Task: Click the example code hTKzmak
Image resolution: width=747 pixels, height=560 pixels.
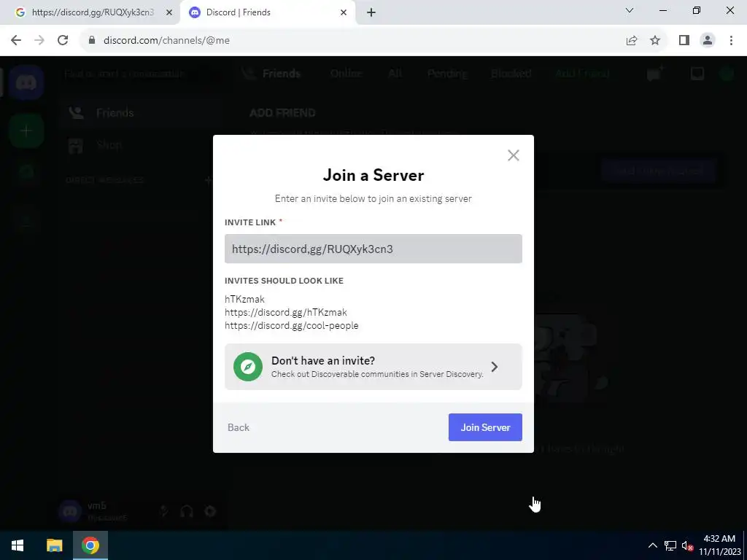Action: click(244, 299)
